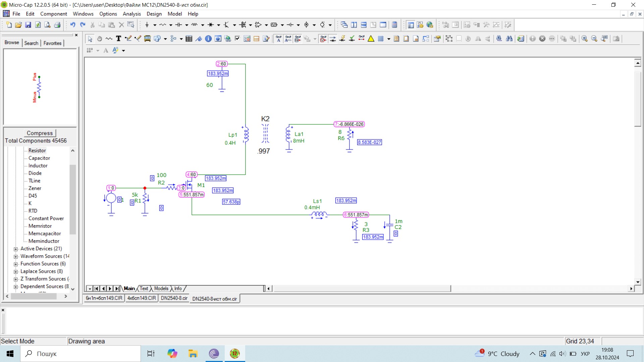This screenshot has width=644, height=362.
Task: Open the Analysis menu
Action: click(x=131, y=14)
